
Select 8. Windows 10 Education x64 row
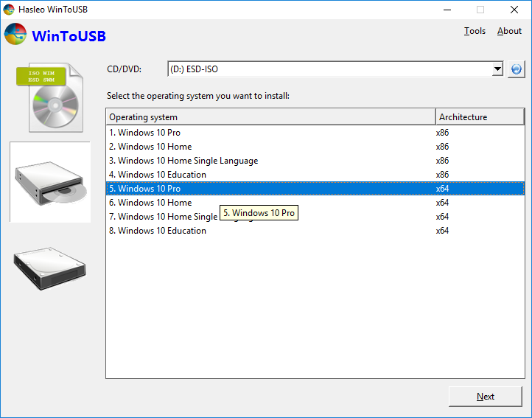[x=315, y=231]
